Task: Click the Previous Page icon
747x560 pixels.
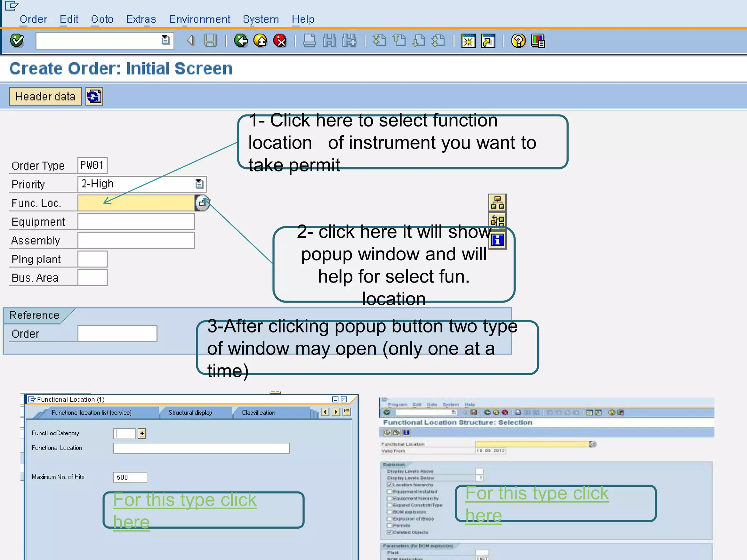Action: pos(399,40)
